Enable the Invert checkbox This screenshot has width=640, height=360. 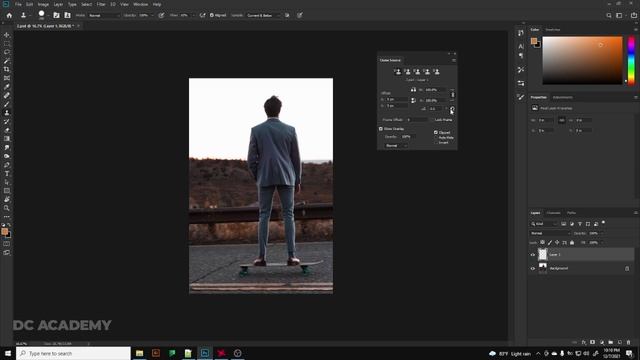click(436, 142)
